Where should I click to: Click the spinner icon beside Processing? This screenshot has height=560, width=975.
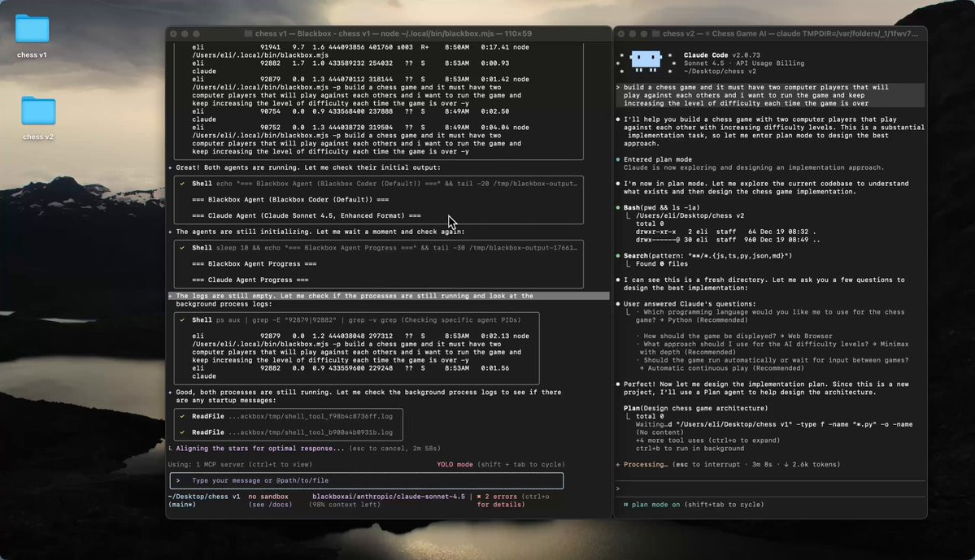(x=617, y=464)
